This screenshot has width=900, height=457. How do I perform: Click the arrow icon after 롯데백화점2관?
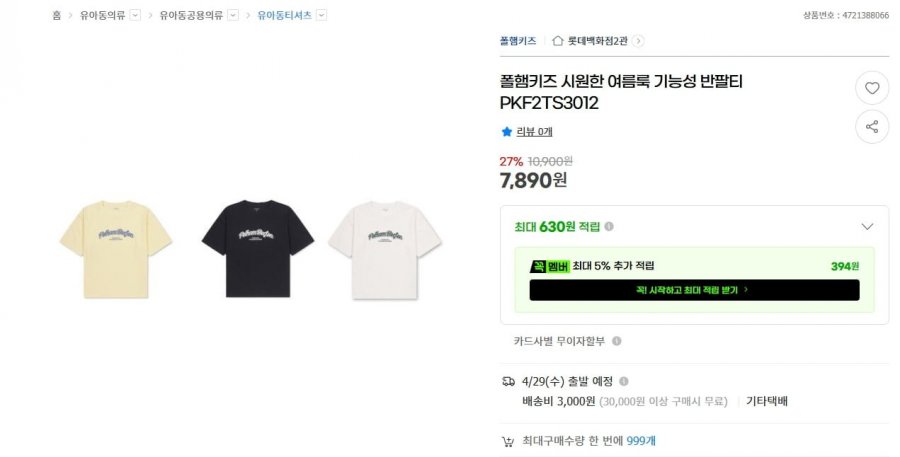[638, 41]
